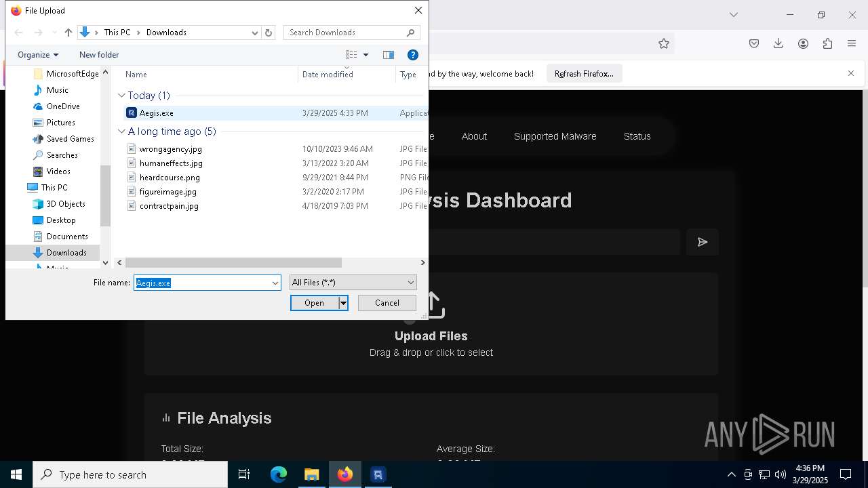Image resolution: width=868 pixels, height=488 pixels.
Task: Go back in File Upload dialog
Action: [x=19, y=33]
